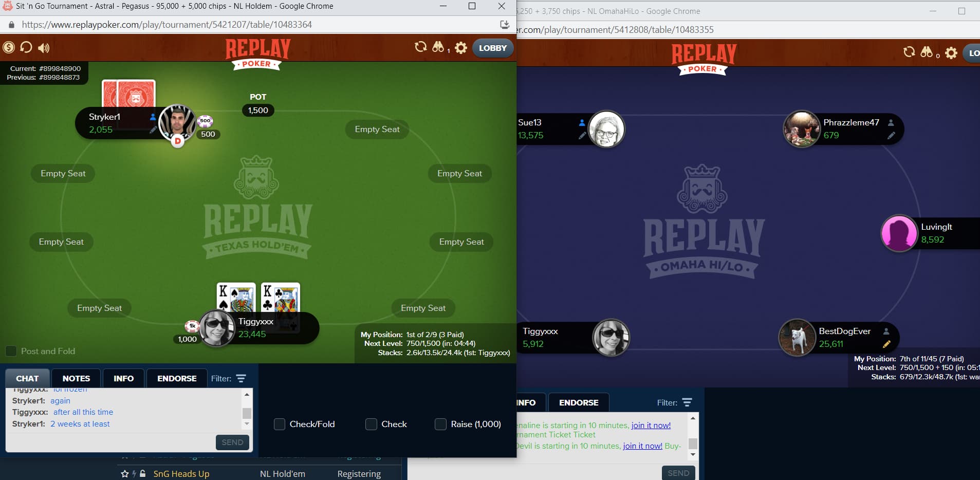This screenshot has width=980, height=480.
Task: Click the binoculars icon in Omaha HiLo window
Action: [927, 52]
